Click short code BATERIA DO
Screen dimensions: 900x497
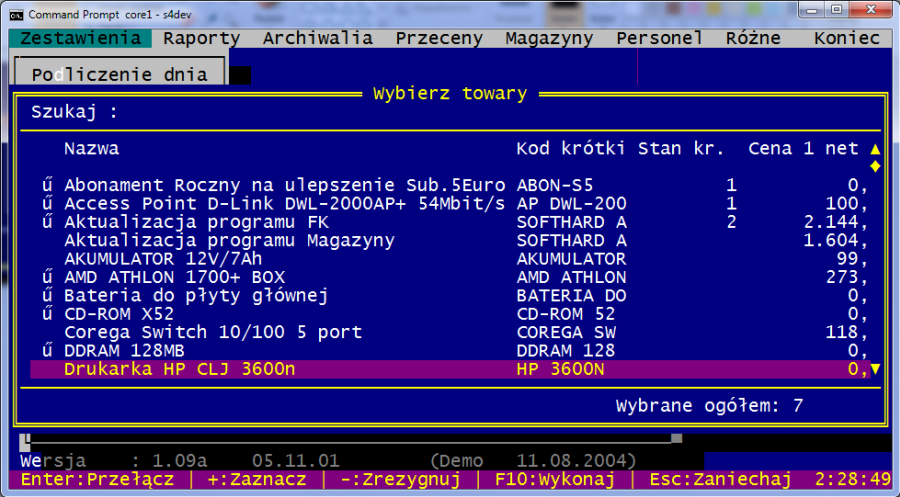pos(571,295)
